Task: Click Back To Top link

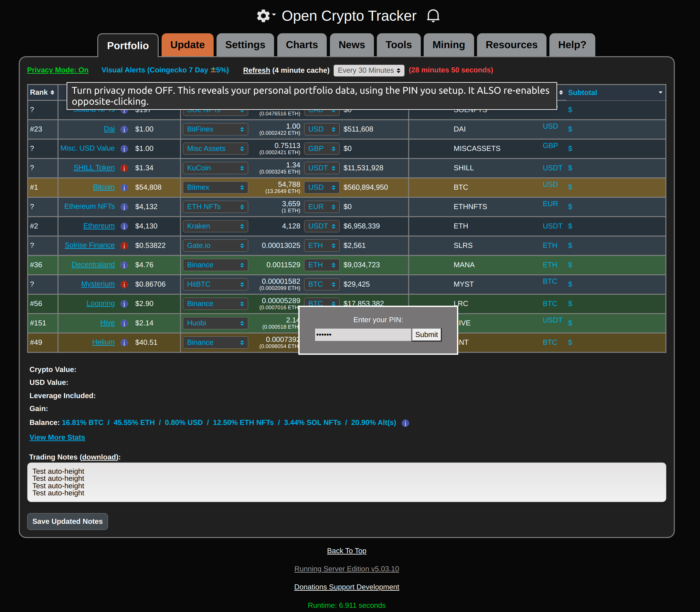Action: (346, 551)
